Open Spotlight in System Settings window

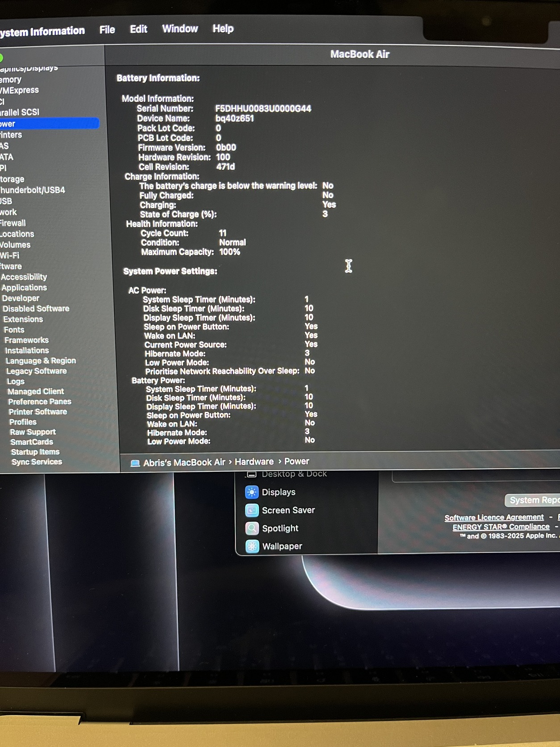click(272, 529)
